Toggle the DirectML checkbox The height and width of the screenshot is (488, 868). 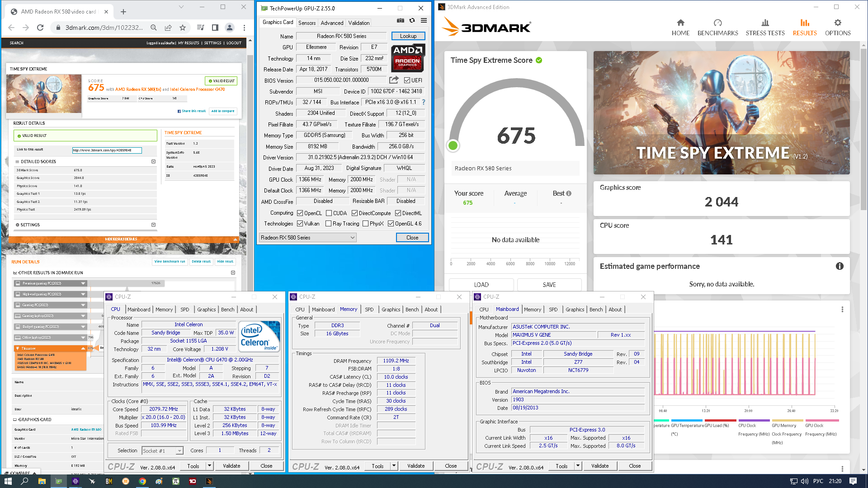(x=398, y=213)
